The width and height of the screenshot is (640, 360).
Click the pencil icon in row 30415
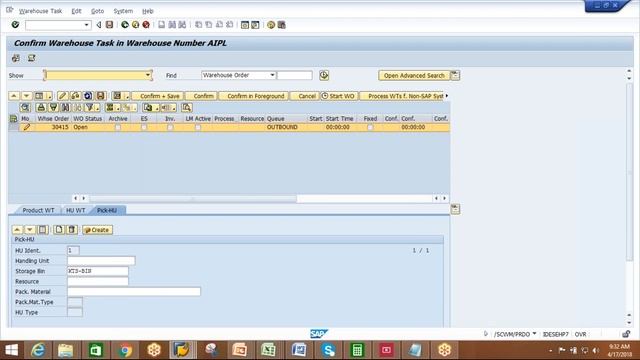pos(27,127)
